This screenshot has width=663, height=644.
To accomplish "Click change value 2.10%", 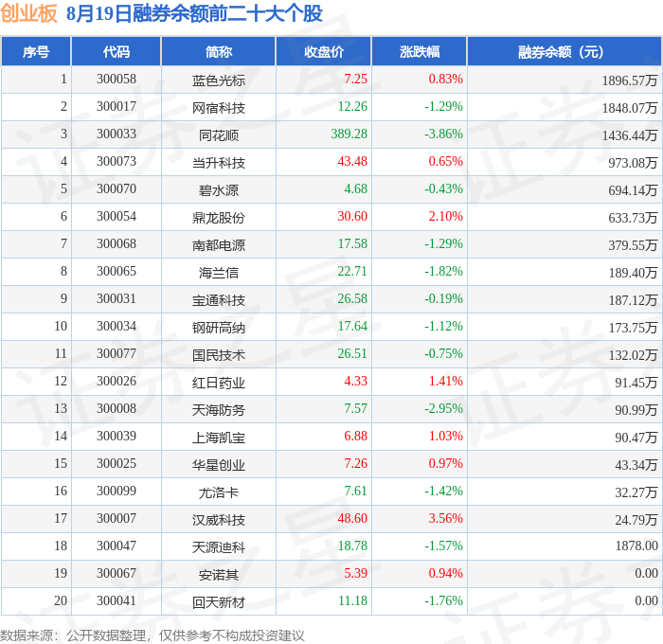I will [x=446, y=217].
